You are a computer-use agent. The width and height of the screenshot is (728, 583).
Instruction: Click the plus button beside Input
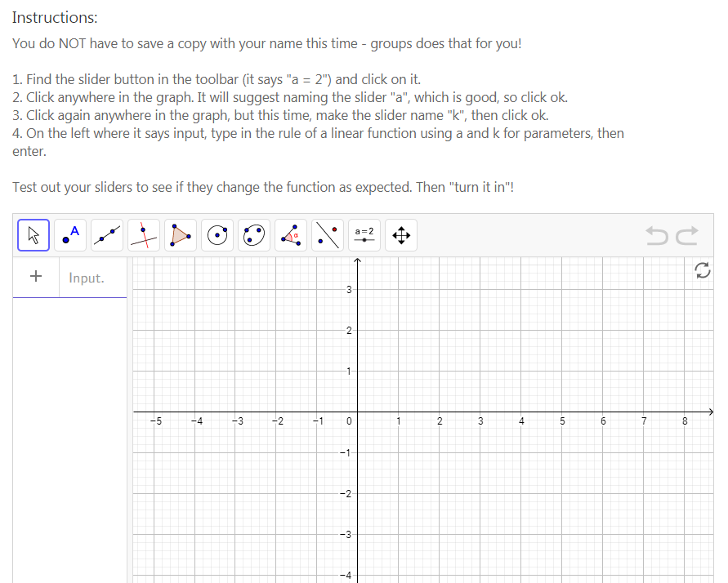point(36,277)
